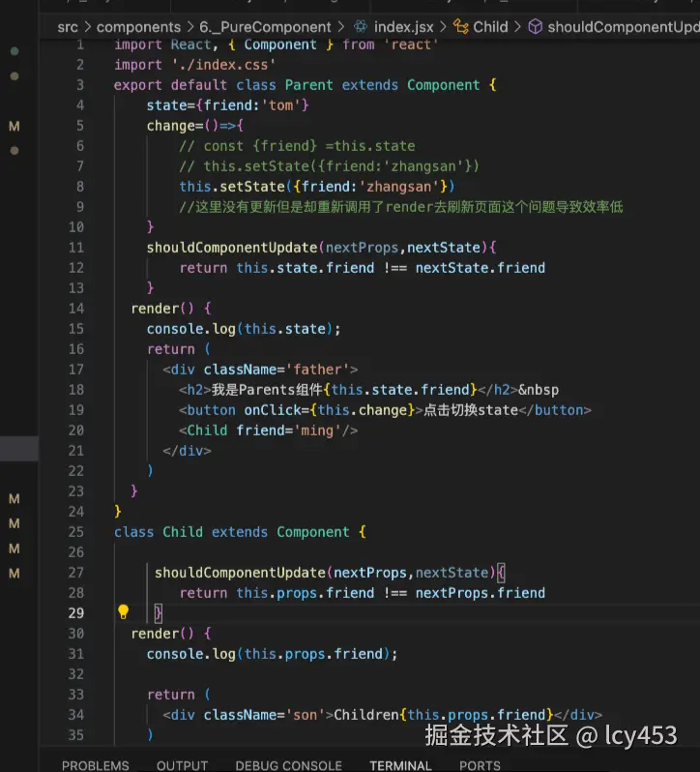Screen dimensions: 700x772
Task: Switch to the PORTS panel tab
Action: point(480,765)
